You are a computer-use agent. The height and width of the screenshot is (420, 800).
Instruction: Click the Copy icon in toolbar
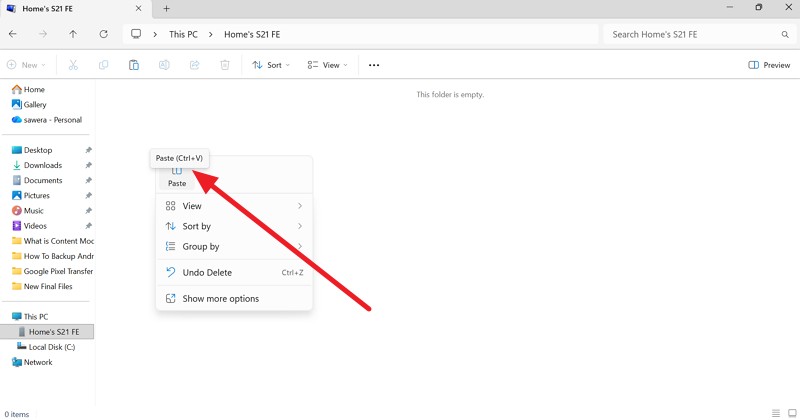(103, 65)
